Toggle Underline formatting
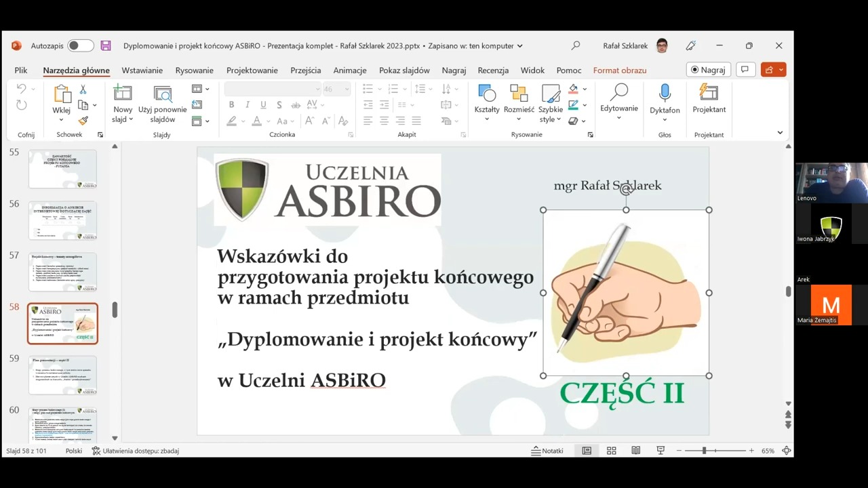868x488 pixels. tap(262, 105)
